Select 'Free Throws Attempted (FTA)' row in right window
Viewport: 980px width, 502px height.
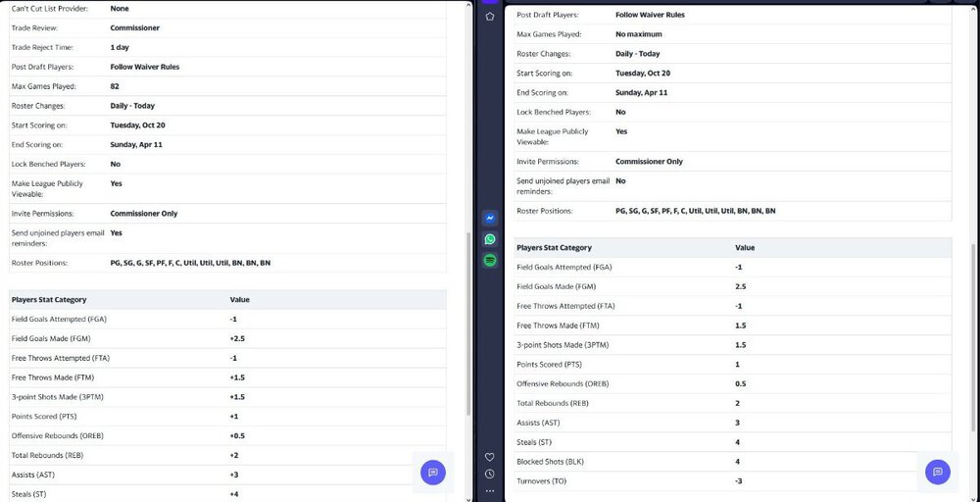[733, 306]
